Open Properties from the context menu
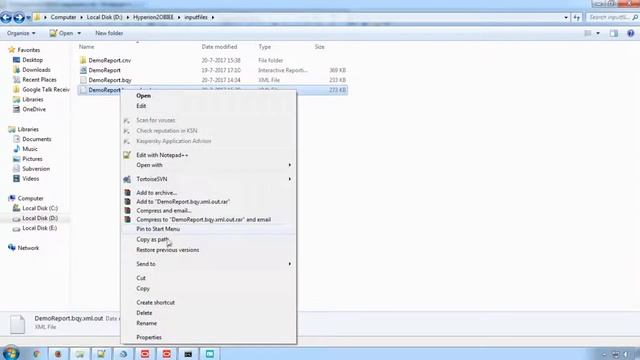 pos(149,338)
